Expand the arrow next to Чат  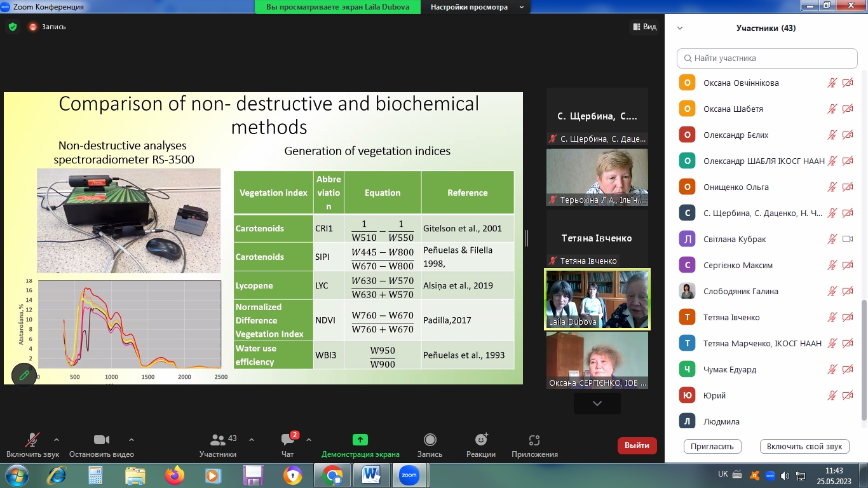[309, 440]
